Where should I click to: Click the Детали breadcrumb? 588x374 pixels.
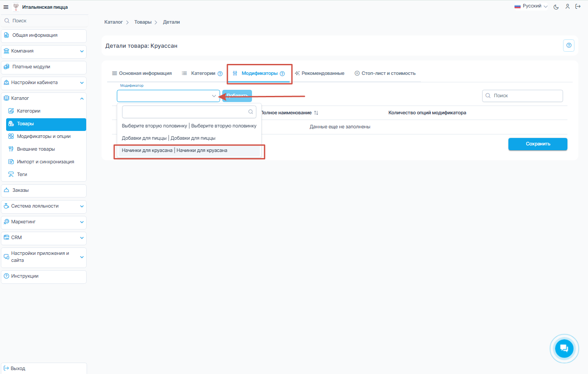[171, 22]
